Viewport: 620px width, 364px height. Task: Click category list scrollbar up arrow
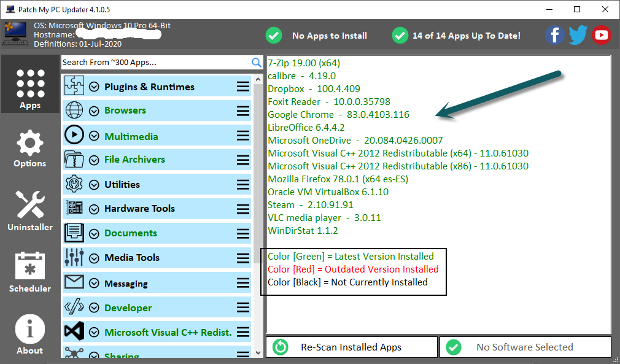click(258, 79)
